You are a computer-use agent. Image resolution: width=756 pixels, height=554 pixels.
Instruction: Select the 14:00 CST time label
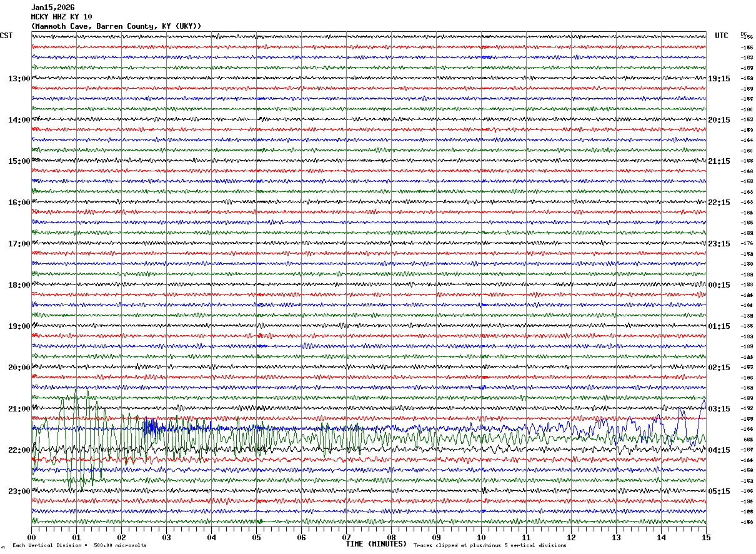point(19,120)
